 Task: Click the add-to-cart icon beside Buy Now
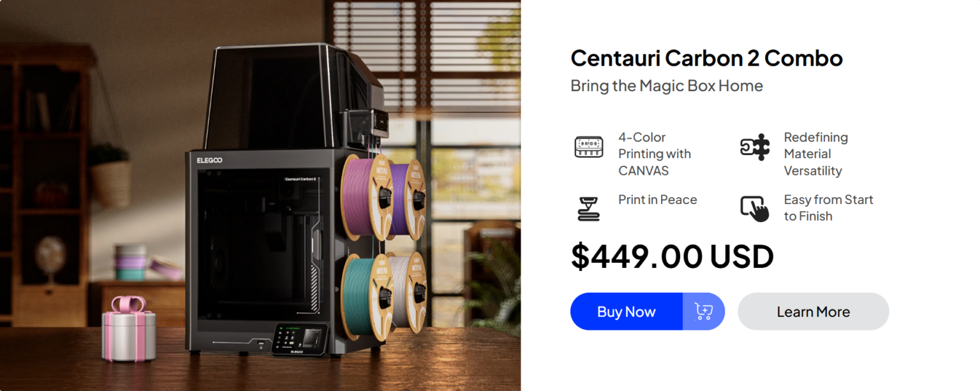click(704, 311)
